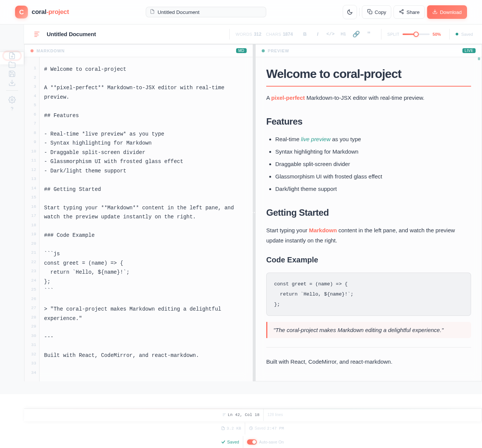Click the PREVIEW pane header label
Screen dimensions: 482x448
(x=278, y=51)
